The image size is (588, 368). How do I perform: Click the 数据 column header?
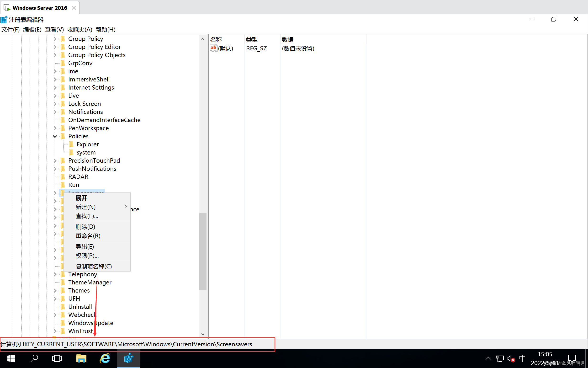tap(323, 39)
